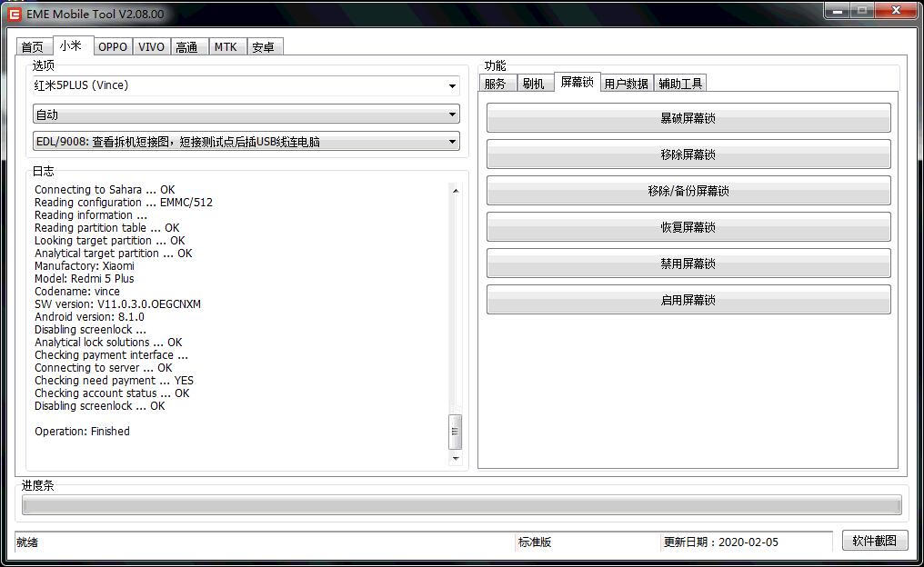The height and width of the screenshot is (567, 924).
Task: Click the 软件截图 screenshot button
Action: [x=875, y=541]
